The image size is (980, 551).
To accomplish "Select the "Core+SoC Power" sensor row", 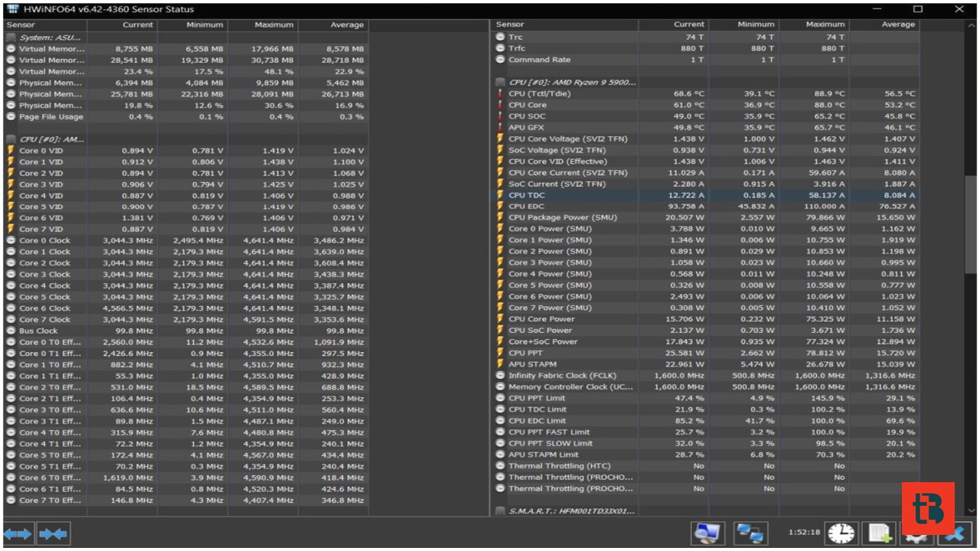I will coord(707,342).
